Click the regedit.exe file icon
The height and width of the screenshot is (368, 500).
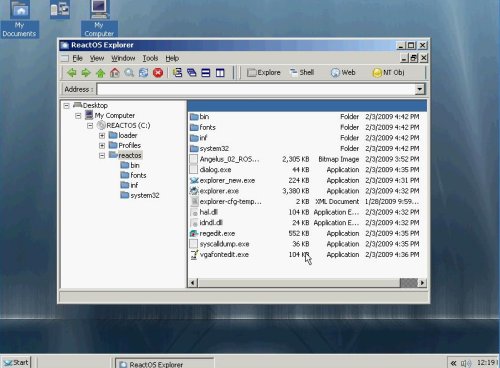[x=194, y=233]
